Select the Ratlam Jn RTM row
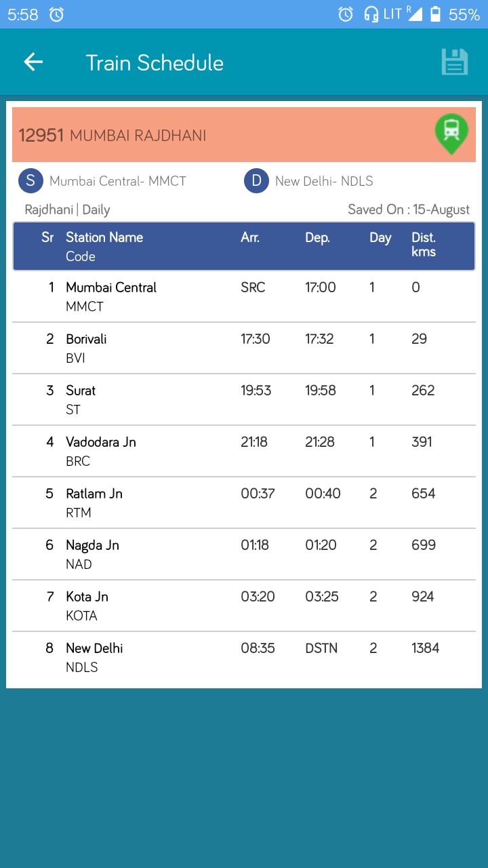Screen dimensions: 488x868 coord(244,502)
